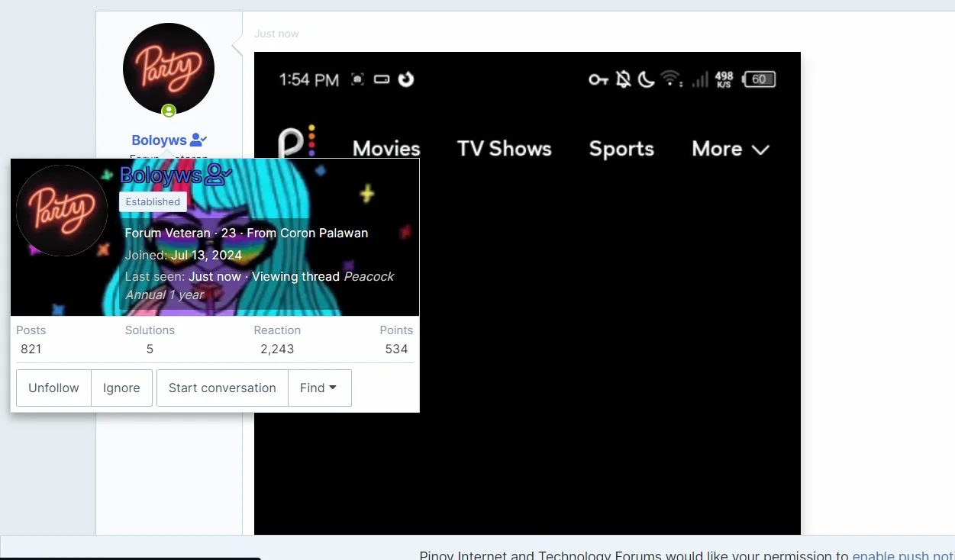
Task: Open Boloyws username link under post avatar
Action: (x=159, y=140)
